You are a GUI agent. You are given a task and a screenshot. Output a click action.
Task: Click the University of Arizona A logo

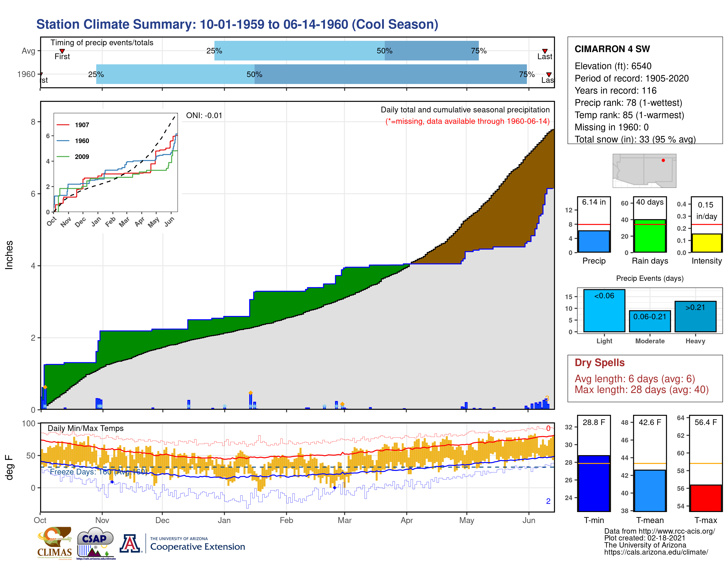coord(130,544)
